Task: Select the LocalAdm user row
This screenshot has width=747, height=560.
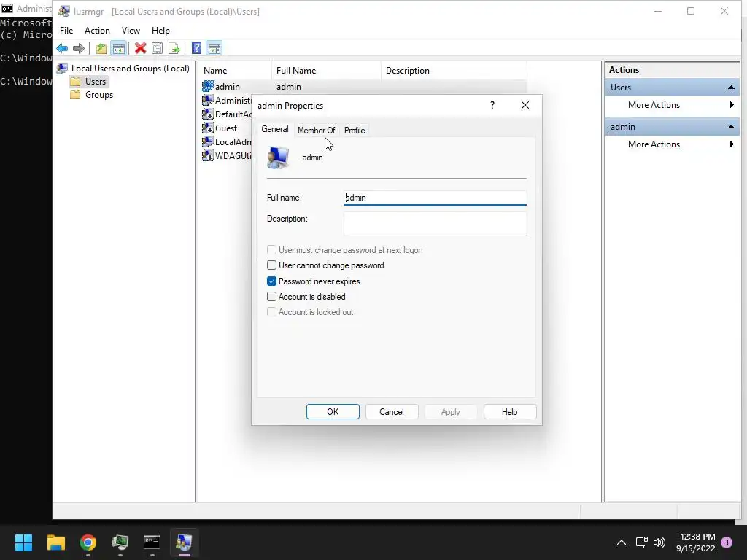Action: coord(227,141)
